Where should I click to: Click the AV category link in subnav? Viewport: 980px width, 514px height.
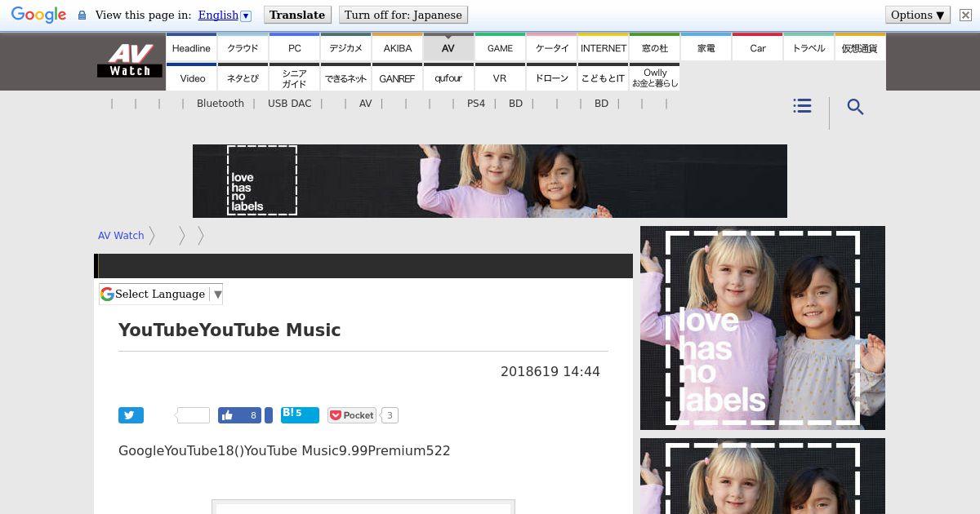[365, 104]
